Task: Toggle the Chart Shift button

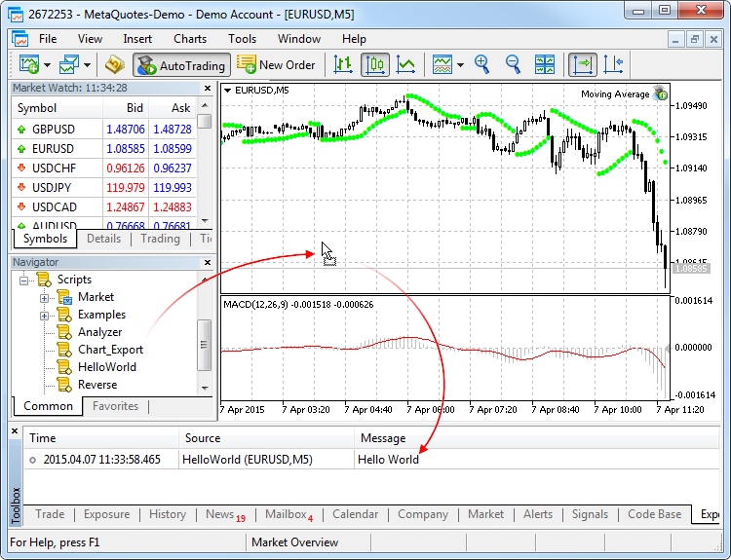Action: [613, 64]
